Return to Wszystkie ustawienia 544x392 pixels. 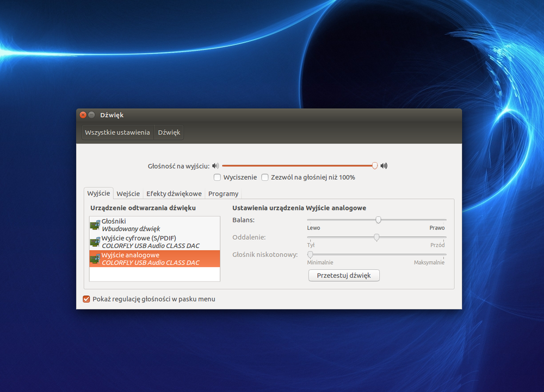[118, 133]
